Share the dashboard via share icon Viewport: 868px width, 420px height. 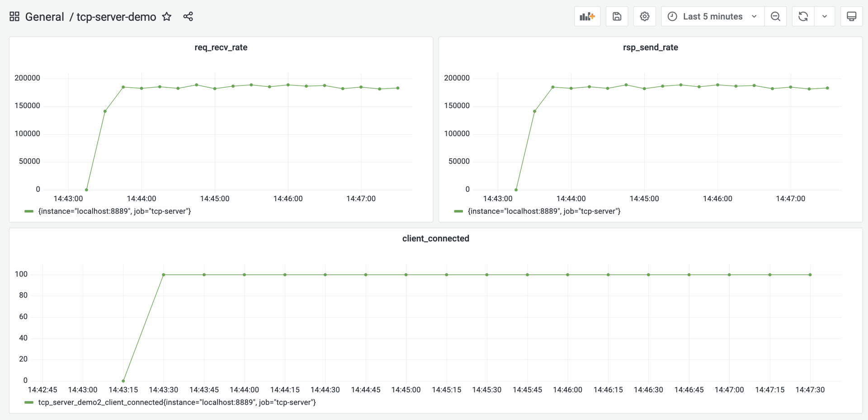[x=188, y=17]
